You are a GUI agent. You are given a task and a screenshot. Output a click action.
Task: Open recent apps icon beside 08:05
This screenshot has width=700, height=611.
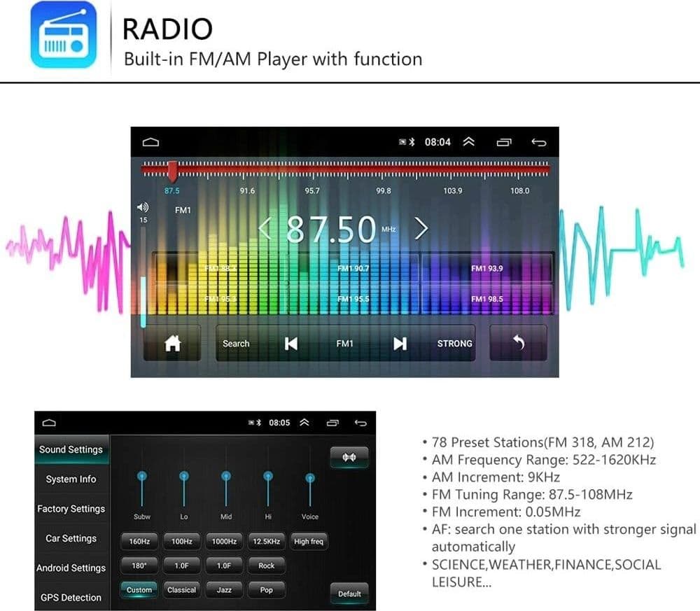(332, 423)
